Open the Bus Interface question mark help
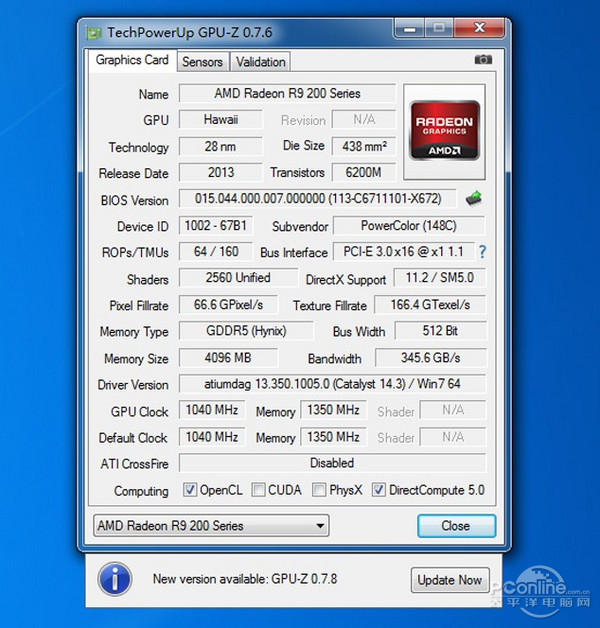This screenshot has height=628, width=600. [482, 252]
